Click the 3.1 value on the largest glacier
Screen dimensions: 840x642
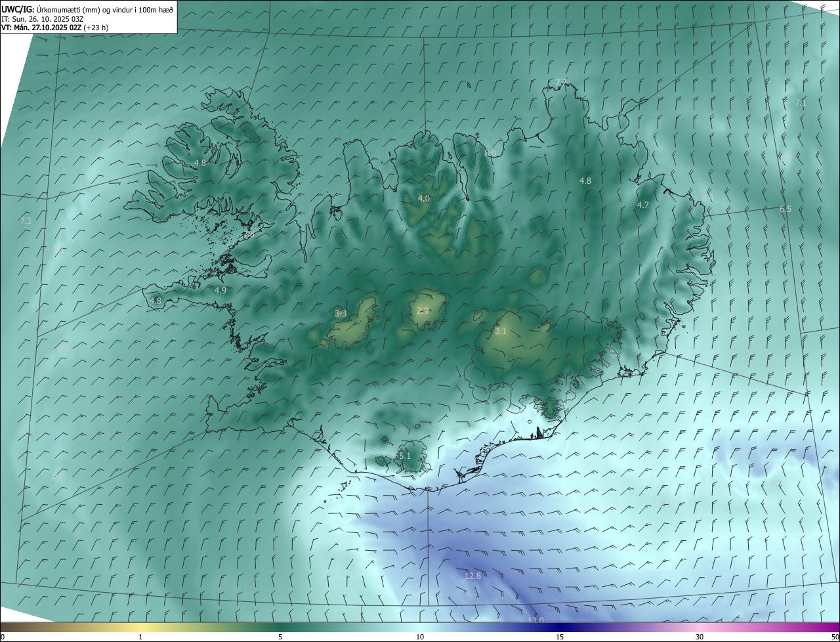[x=501, y=332]
